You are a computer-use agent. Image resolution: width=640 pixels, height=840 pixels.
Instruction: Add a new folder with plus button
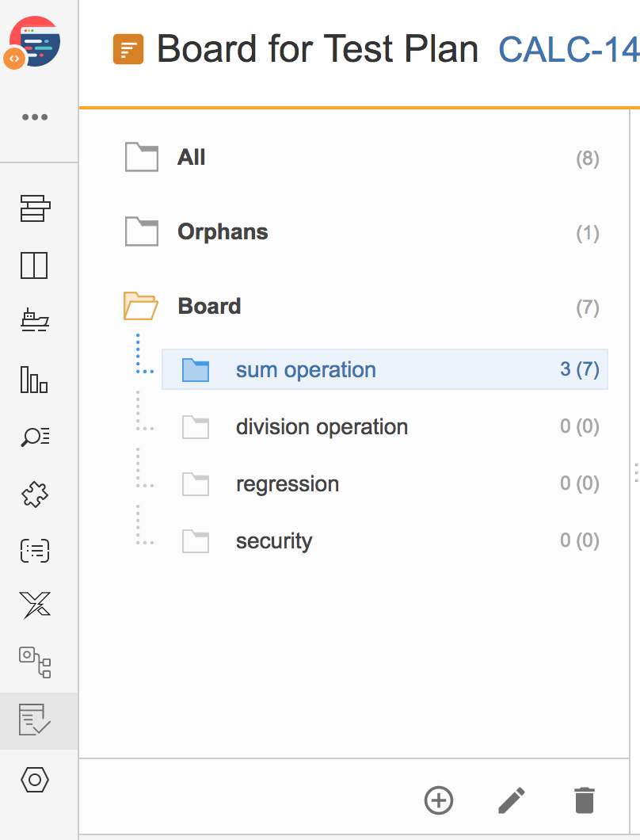[439, 800]
